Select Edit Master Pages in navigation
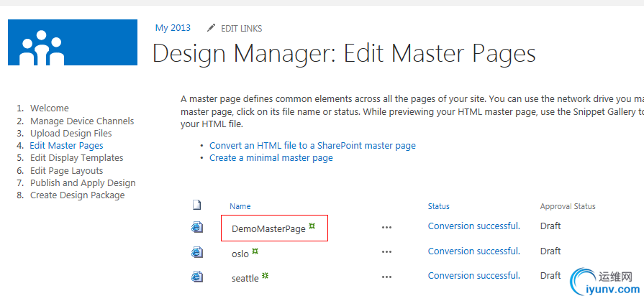Screen dimensions: 644x301 tap(66, 146)
